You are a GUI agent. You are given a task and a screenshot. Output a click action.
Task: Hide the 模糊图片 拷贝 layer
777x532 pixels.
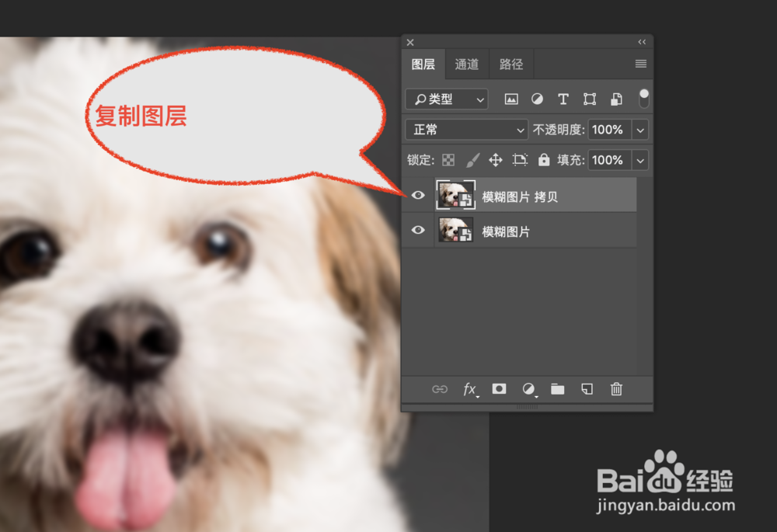tap(418, 196)
